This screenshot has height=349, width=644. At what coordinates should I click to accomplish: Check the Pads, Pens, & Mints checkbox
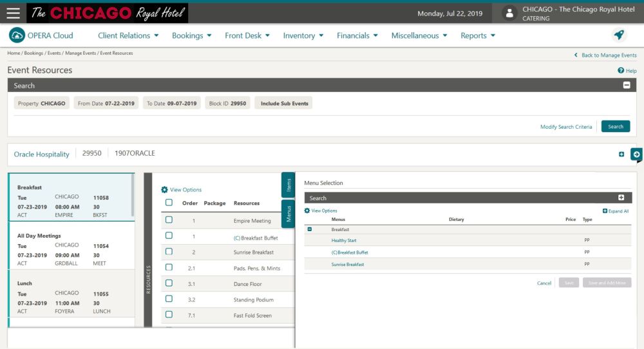pos(169,267)
